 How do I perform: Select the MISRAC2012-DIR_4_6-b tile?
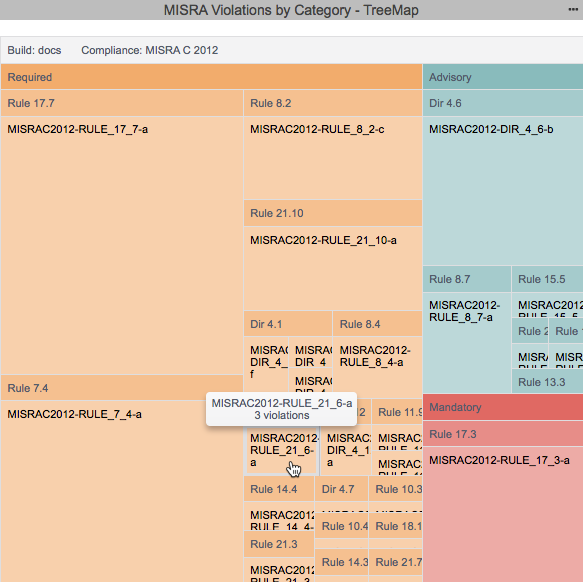tap(503, 191)
